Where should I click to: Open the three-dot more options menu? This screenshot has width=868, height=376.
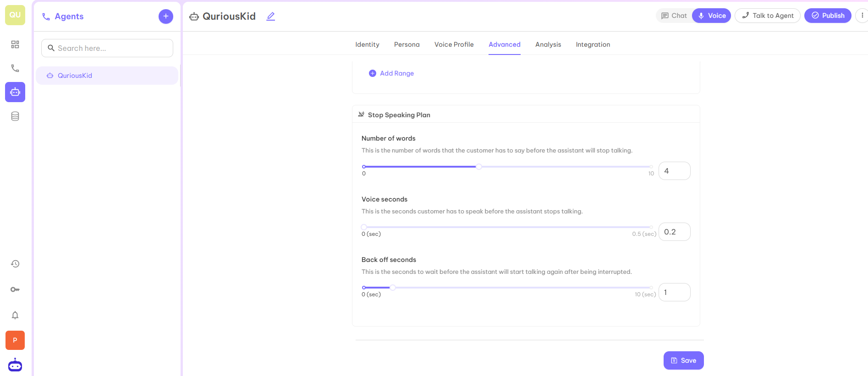pos(862,16)
